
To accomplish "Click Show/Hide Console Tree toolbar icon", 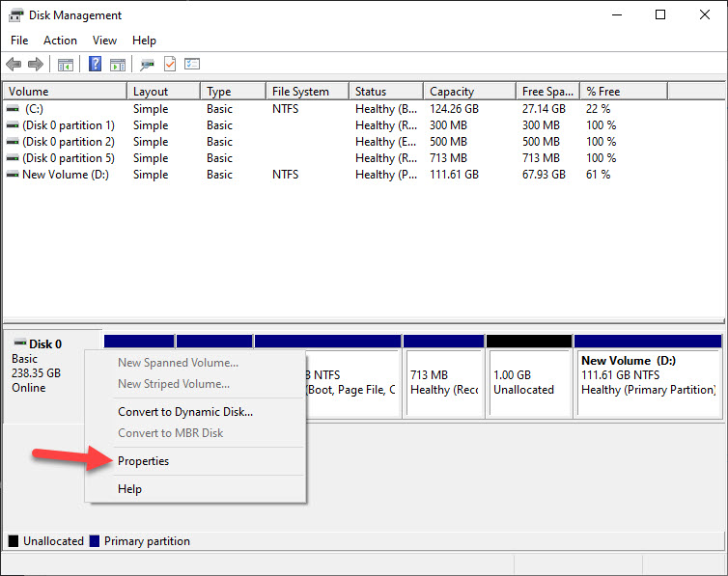I will coord(66,65).
